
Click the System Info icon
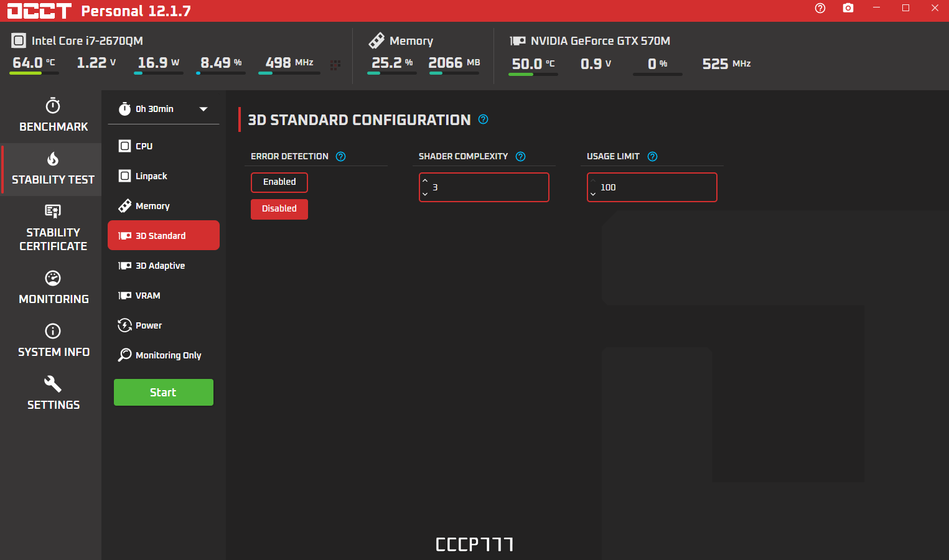[x=53, y=331]
